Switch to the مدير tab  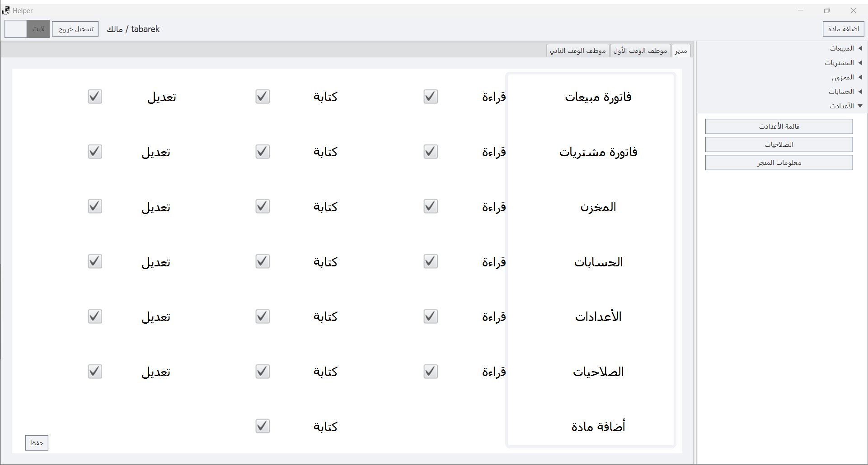pyautogui.click(x=680, y=51)
